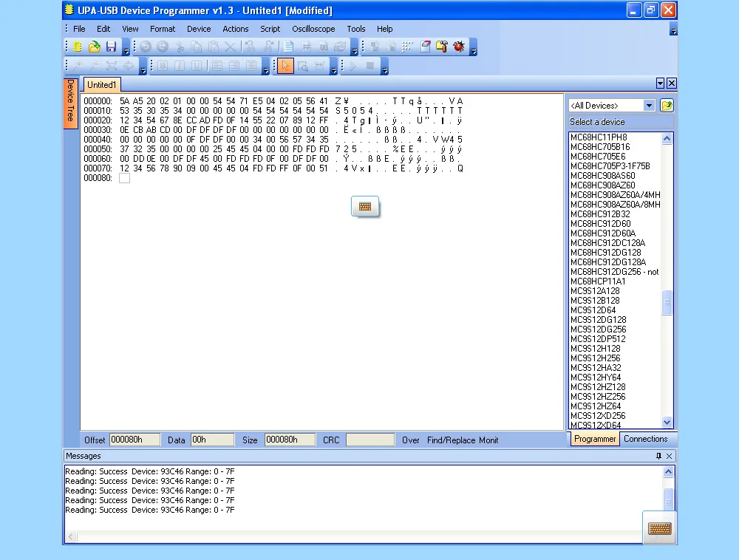Click the zoom out magnifier icon

tap(95, 66)
